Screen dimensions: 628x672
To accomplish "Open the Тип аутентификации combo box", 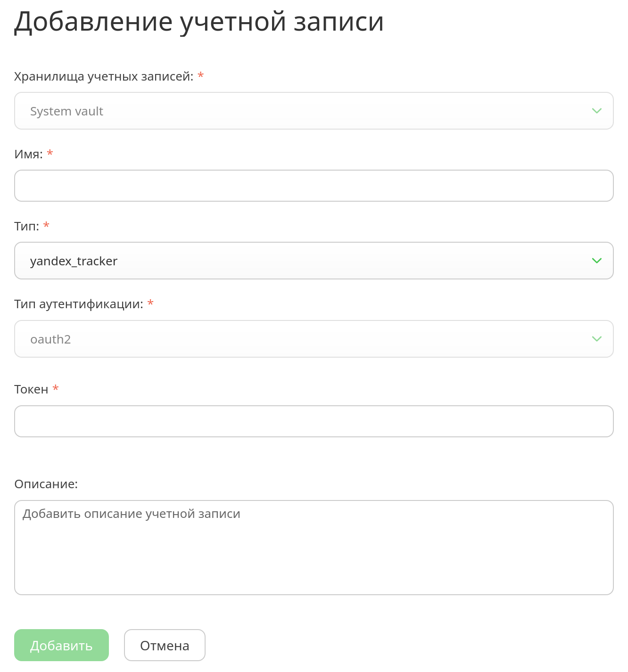I will click(314, 339).
